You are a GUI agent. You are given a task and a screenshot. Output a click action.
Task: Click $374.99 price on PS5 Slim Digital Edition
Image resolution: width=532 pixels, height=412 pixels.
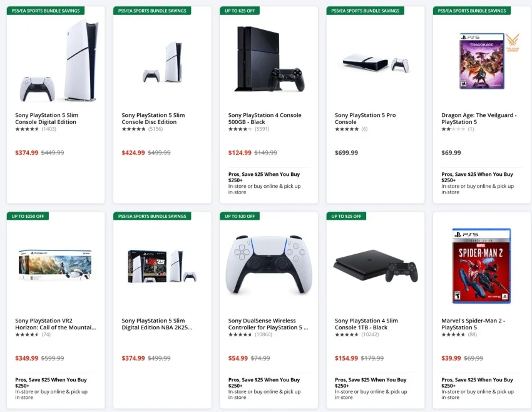point(27,153)
